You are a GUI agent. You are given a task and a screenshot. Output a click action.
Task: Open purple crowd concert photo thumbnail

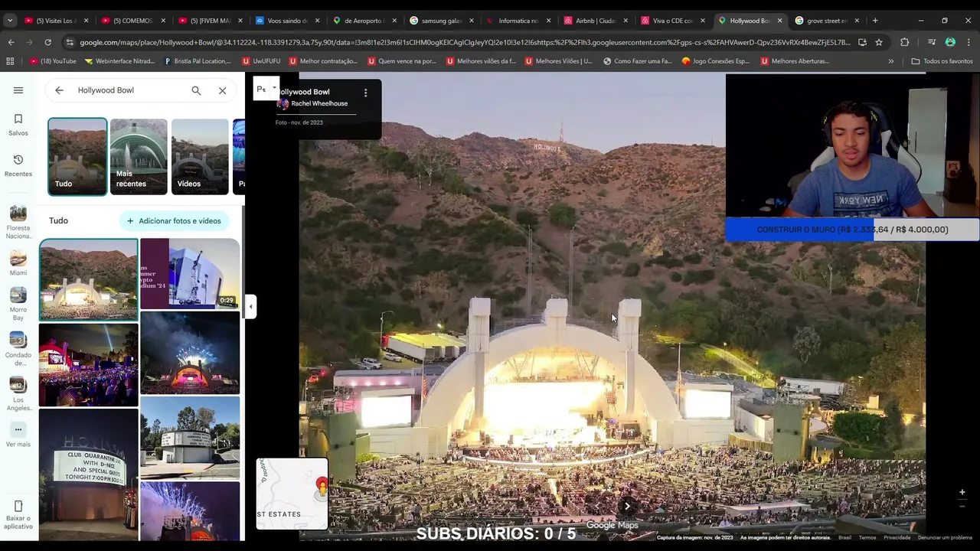pyautogui.click(x=89, y=364)
